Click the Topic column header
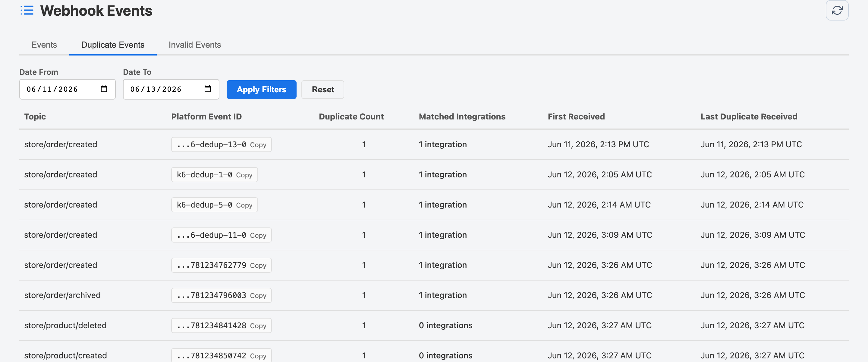868x362 pixels. pos(35,116)
